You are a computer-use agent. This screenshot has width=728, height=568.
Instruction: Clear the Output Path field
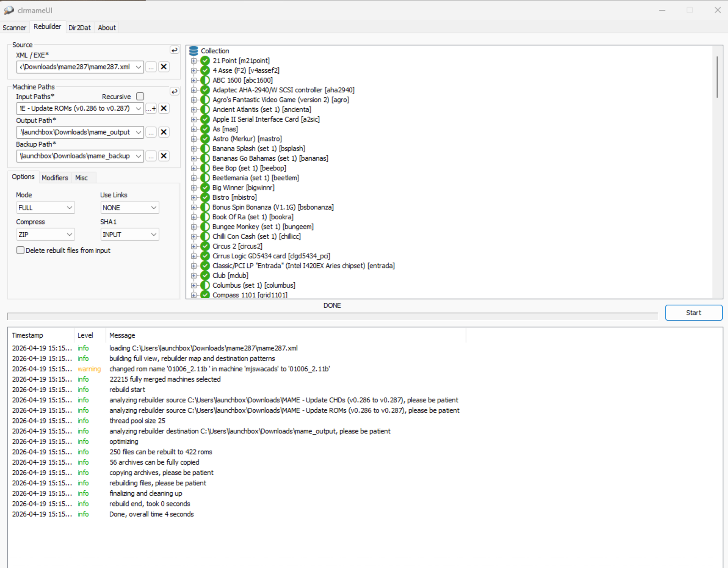(x=164, y=132)
